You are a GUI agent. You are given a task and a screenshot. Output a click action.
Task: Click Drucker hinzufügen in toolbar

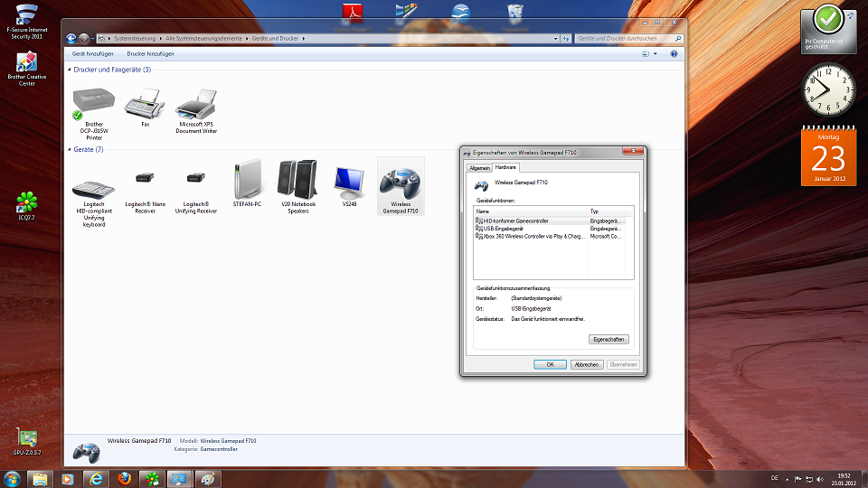tap(150, 53)
